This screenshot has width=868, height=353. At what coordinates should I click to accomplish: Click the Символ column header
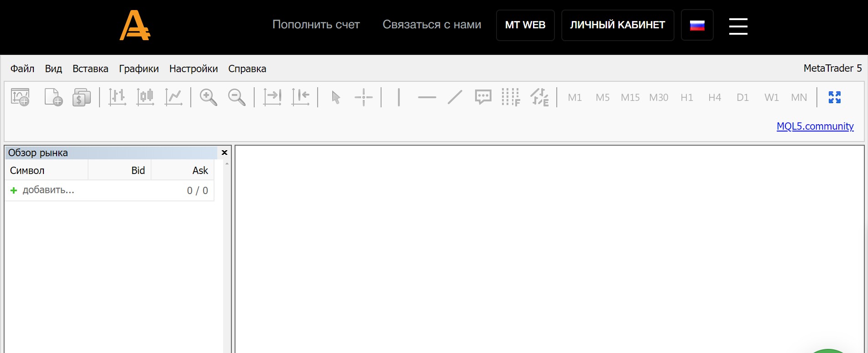tap(47, 170)
